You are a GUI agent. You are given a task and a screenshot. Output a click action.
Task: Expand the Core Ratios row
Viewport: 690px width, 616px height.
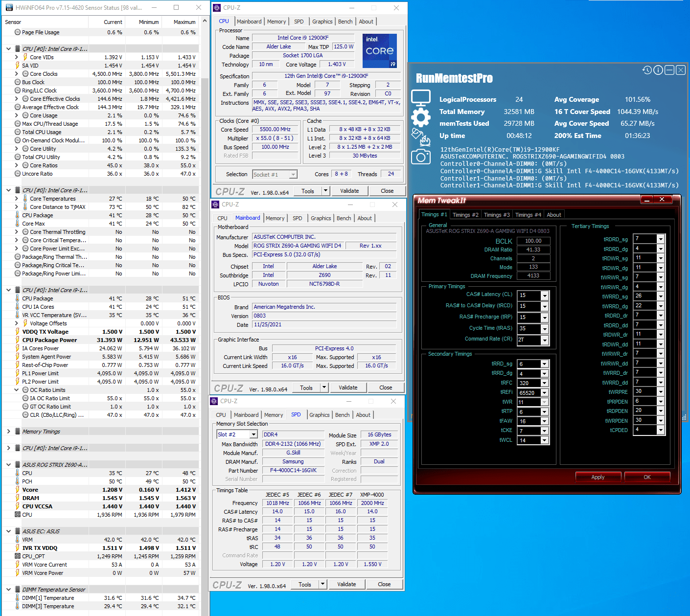click(x=16, y=165)
